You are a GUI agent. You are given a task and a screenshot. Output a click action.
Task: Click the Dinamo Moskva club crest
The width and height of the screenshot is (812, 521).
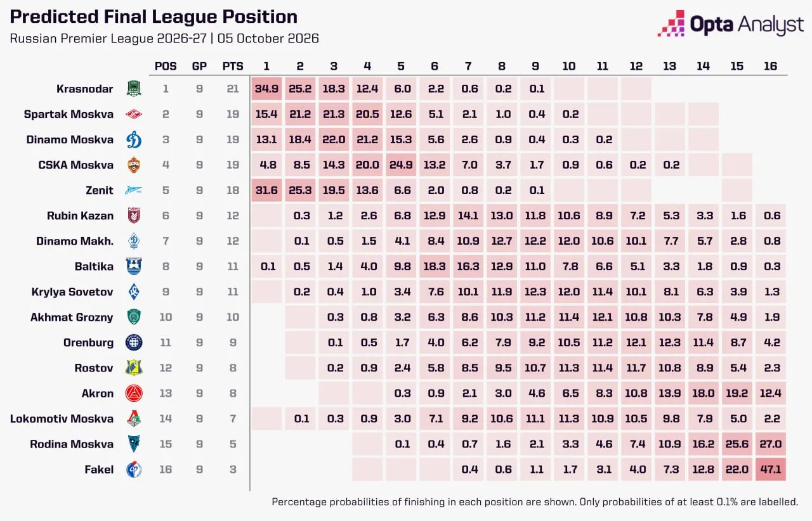pyautogui.click(x=134, y=139)
